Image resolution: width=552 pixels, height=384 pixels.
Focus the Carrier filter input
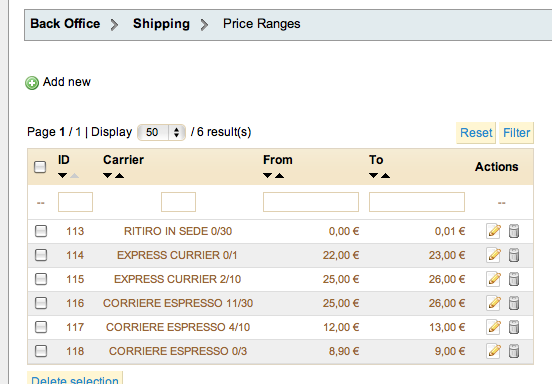click(178, 202)
